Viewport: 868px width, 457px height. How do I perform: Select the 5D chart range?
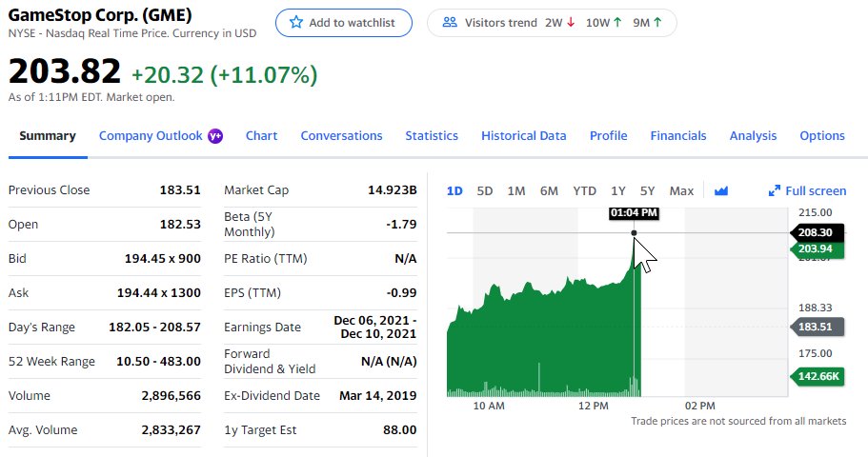coord(484,190)
